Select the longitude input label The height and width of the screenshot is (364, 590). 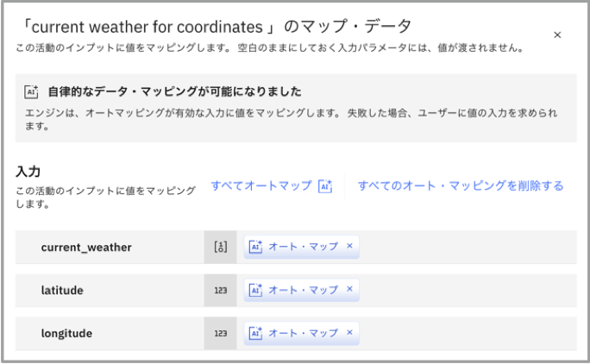(x=66, y=333)
